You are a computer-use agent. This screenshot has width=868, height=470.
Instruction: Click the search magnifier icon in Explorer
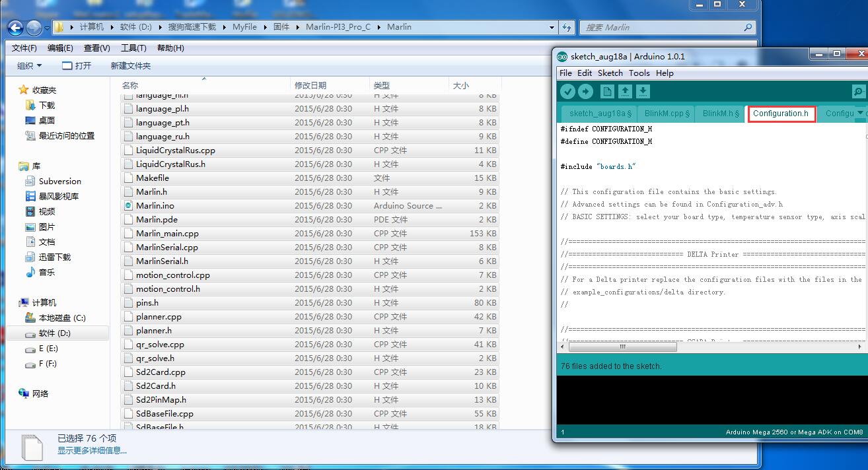[748, 27]
